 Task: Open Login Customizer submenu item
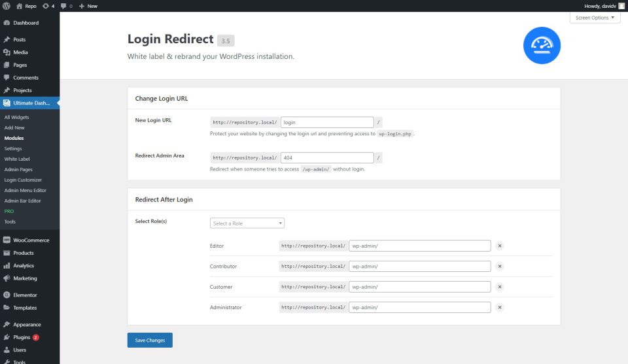click(x=23, y=180)
